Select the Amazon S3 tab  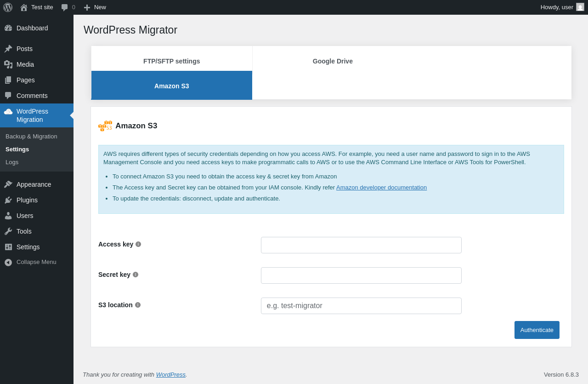(x=172, y=86)
